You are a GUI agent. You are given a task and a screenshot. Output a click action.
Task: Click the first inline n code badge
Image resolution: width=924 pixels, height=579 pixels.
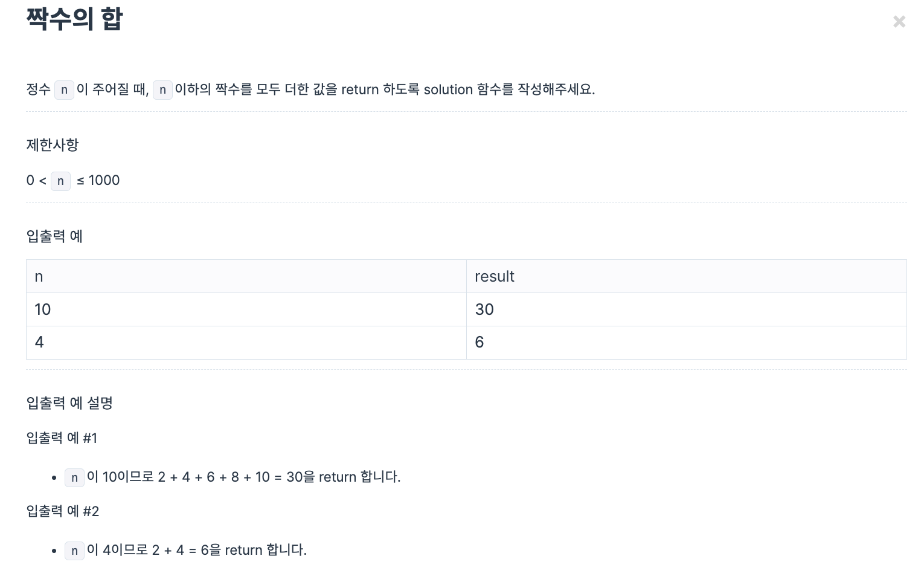64,89
